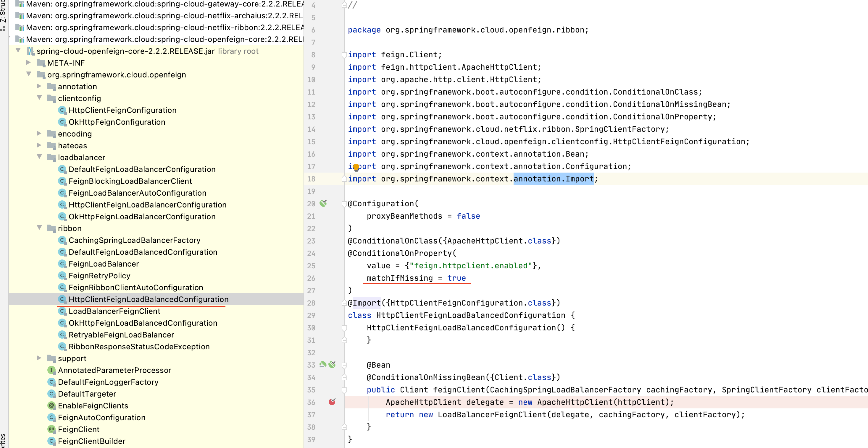Click the annotation icon next to EnableFeignClients
Screen dimensions: 868x448
click(51, 406)
